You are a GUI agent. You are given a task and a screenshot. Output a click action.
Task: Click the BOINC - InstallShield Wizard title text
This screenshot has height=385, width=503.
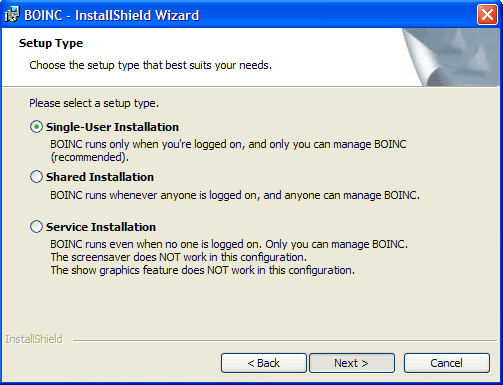(112, 15)
